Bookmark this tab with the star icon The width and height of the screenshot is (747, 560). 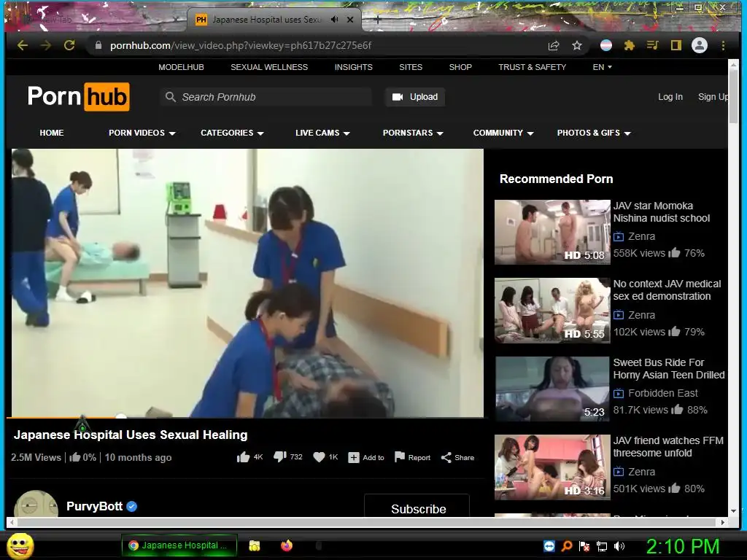point(577,45)
